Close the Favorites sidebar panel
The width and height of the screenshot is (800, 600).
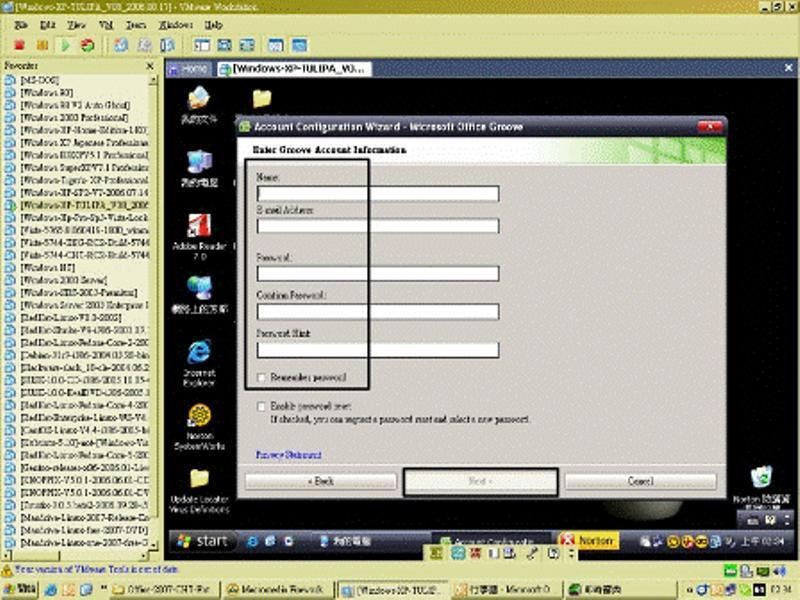(149, 66)
